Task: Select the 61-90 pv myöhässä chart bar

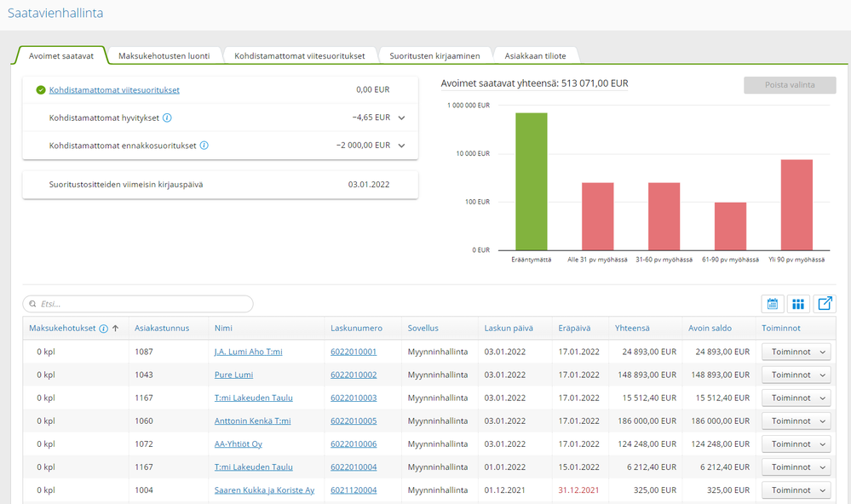Action: coord(731,226)
